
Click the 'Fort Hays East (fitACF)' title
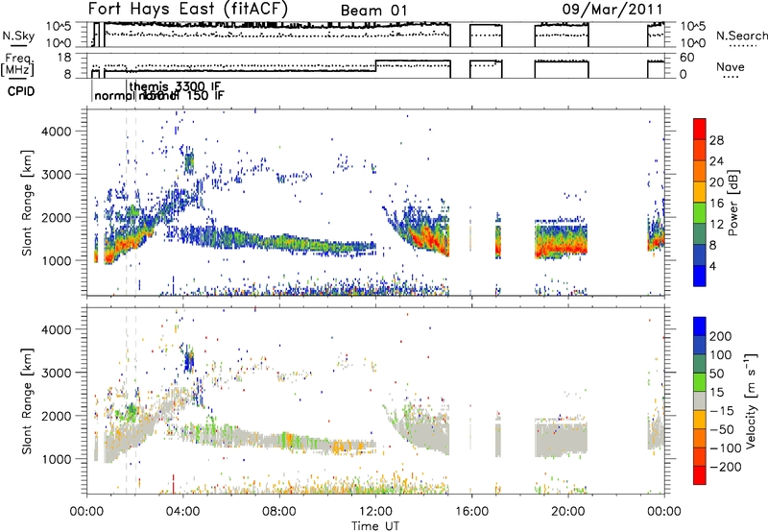(x=188, y=9)
